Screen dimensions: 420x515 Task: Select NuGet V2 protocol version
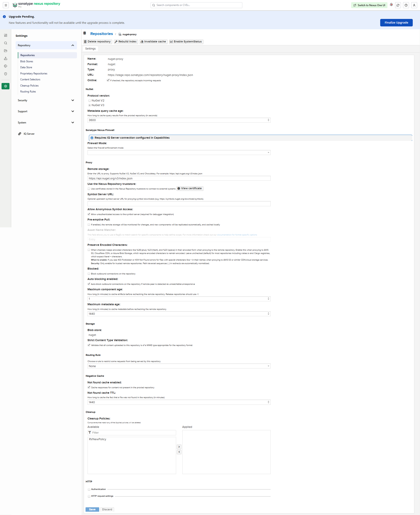tap(89, 101)
